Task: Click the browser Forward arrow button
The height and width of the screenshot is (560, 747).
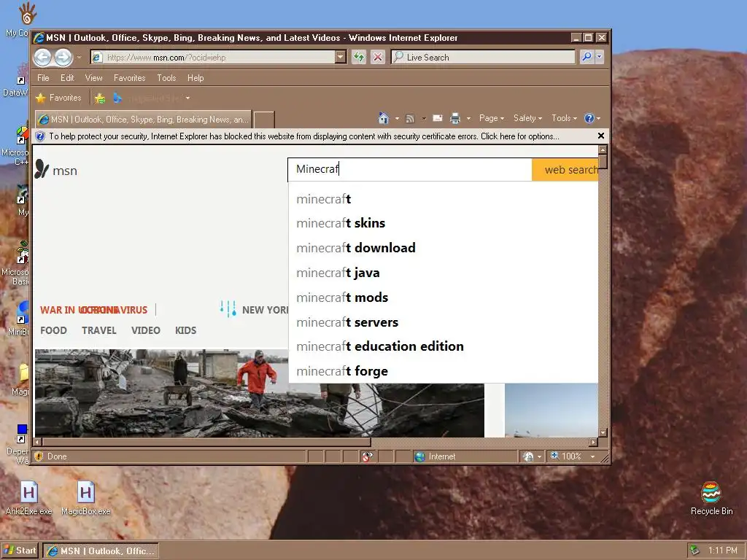Action: click(63, 58)
